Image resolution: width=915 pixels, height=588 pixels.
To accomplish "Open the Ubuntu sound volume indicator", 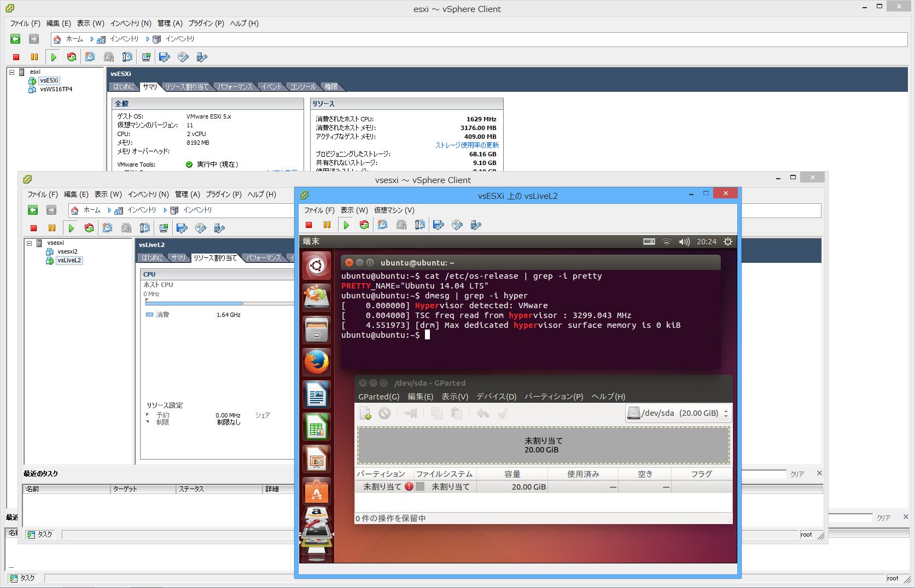I will point(684,242).
